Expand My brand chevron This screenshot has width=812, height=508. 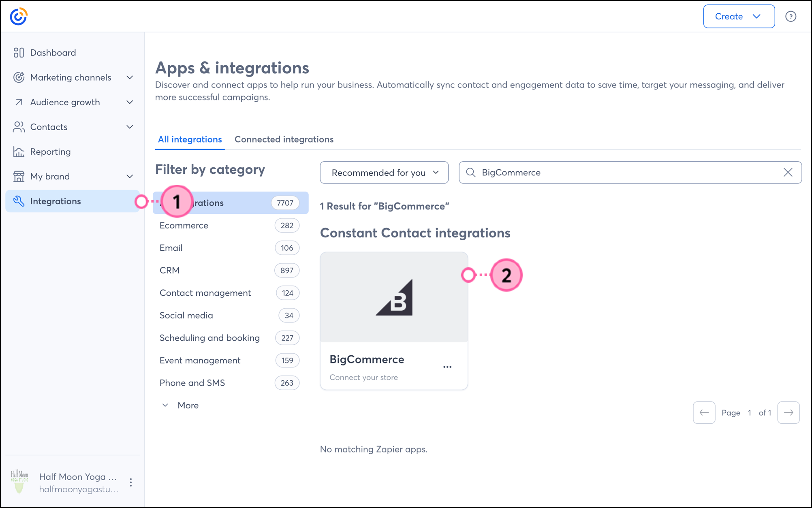pyautogui.click(x=130, y=176)
